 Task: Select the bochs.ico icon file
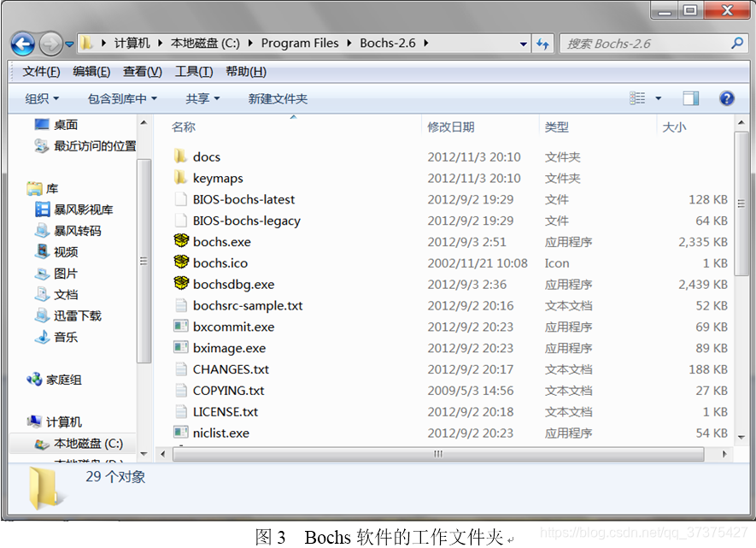click(x=181, y=262)
